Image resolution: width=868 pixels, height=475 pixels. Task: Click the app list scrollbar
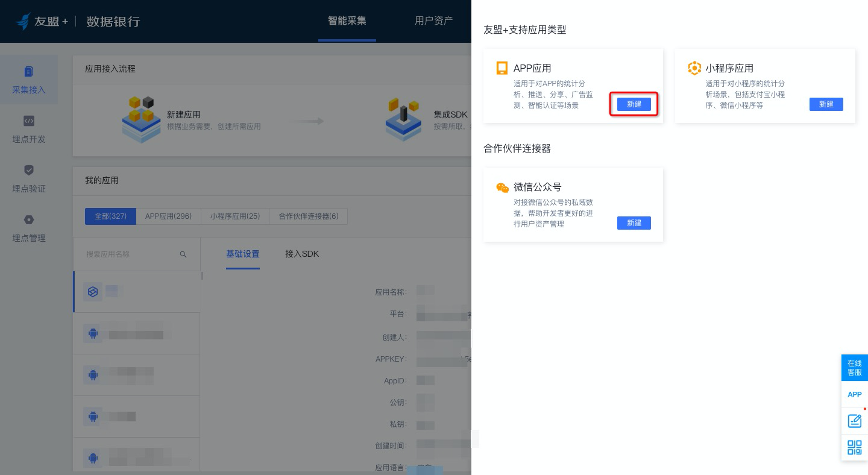[x=202, y=276]
